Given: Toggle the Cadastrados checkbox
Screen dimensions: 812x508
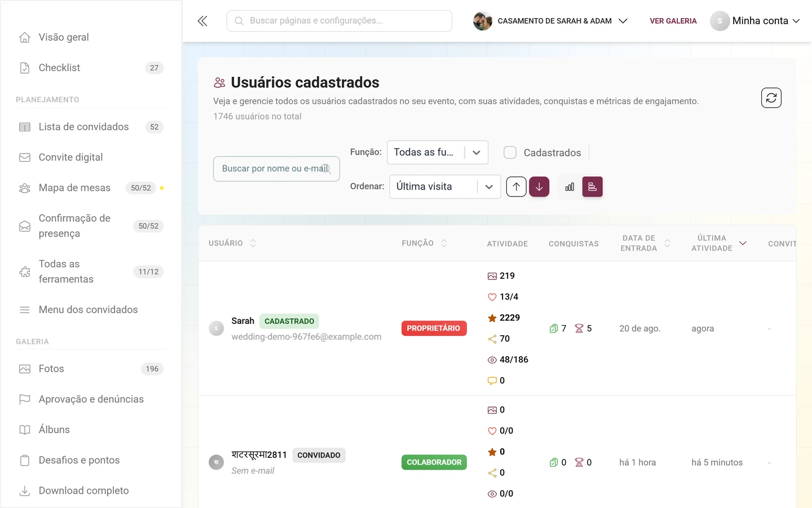Looking at the screenshot, I should 510,152.
